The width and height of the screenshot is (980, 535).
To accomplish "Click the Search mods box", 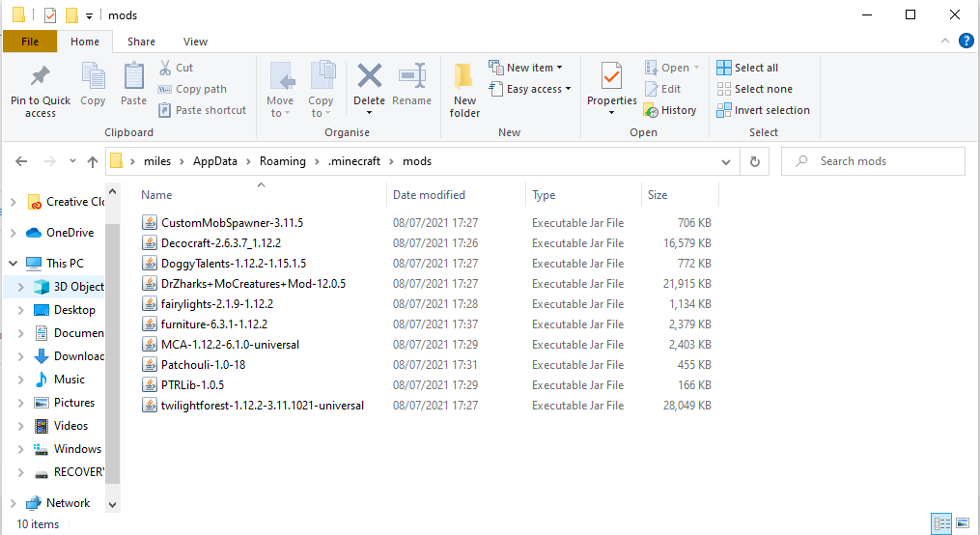I will (x=873, y=161).
